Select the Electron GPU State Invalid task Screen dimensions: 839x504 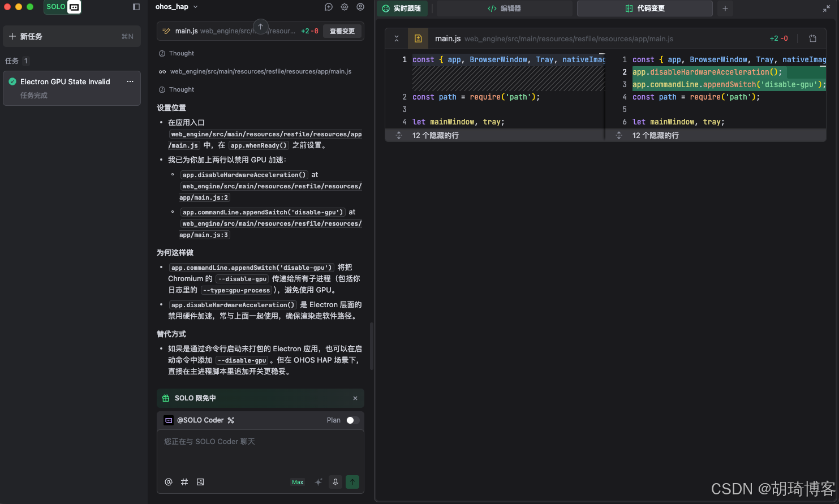pyautogui.click(x=71, y=88)
